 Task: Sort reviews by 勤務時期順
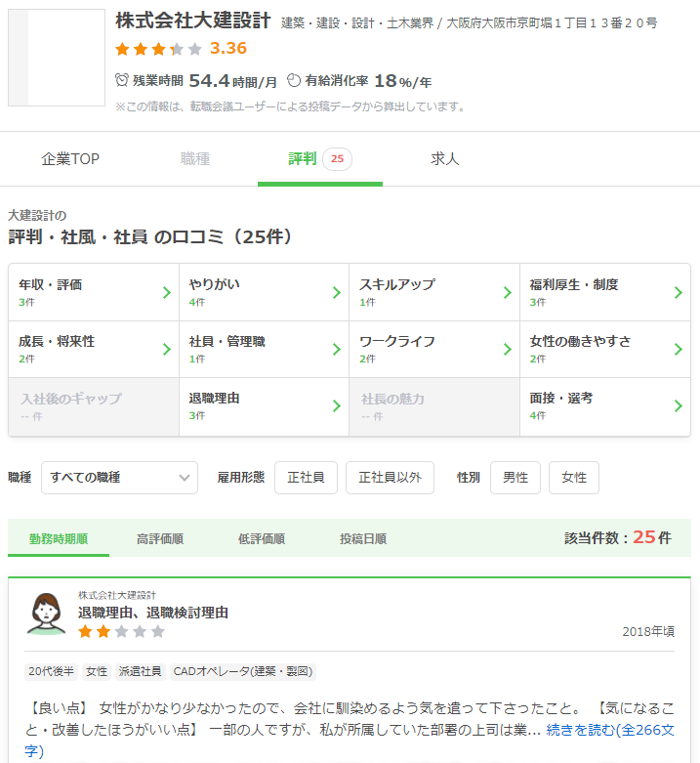[59, 538]
